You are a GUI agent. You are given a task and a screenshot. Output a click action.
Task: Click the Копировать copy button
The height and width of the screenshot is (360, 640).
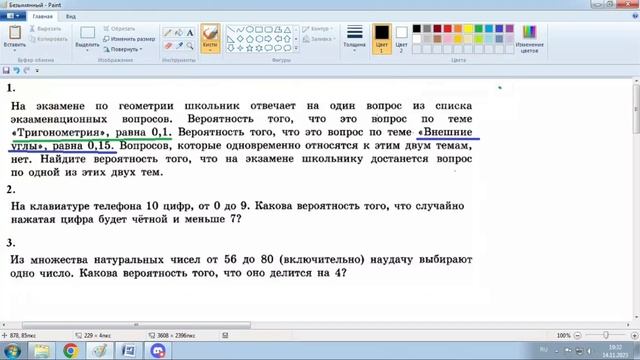coord(48,39)
